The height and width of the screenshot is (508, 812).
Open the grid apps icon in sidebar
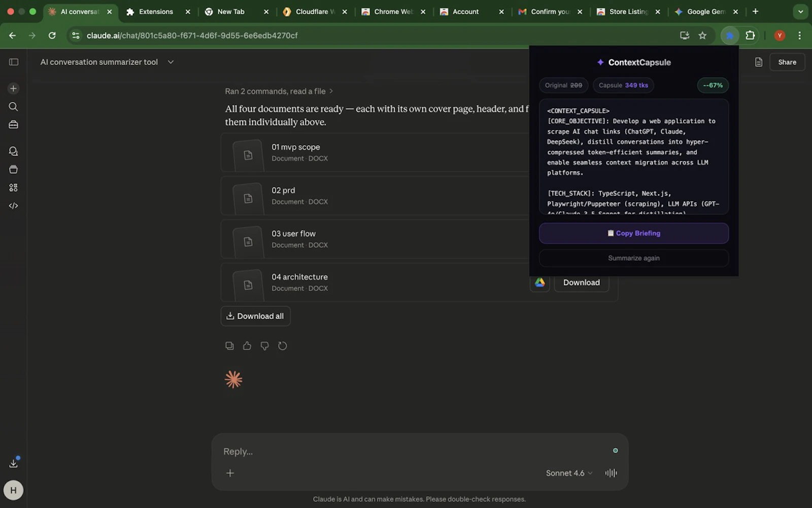(x=14, y=188)
